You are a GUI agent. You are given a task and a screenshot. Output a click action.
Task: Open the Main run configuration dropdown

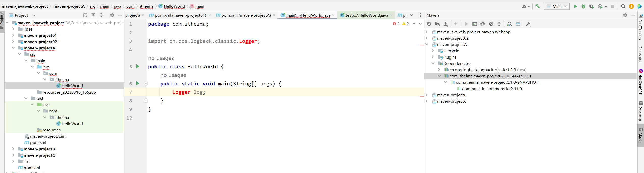557,6
